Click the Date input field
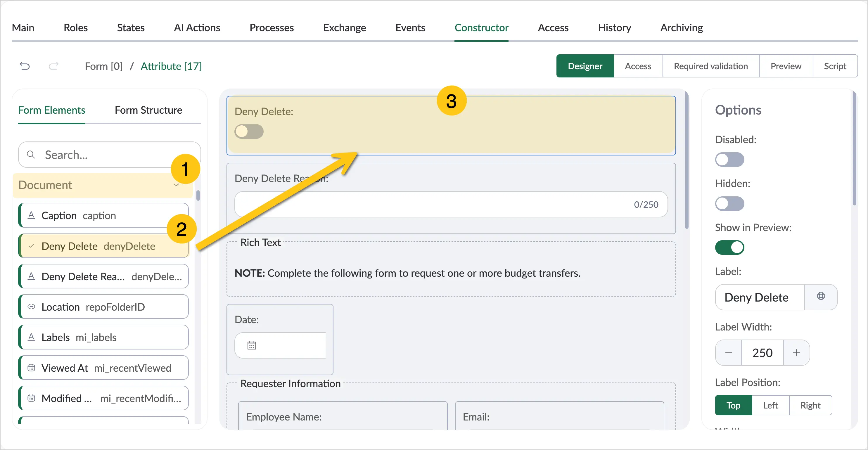The height and width of the screenshot is (450, 868). click(x=280, y=345)
